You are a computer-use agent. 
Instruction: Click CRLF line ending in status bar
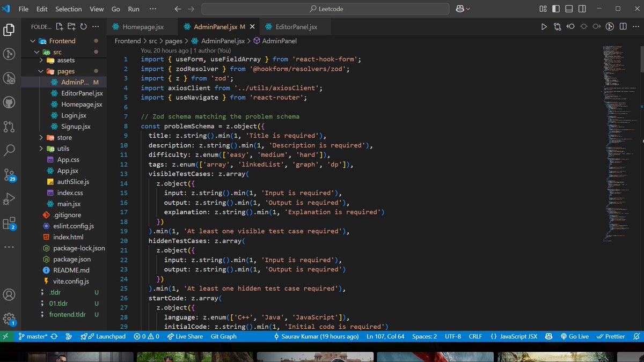475,336
